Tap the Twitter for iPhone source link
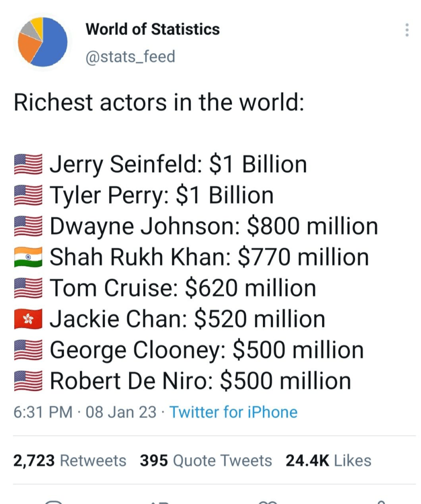 (x=233, y=412)
